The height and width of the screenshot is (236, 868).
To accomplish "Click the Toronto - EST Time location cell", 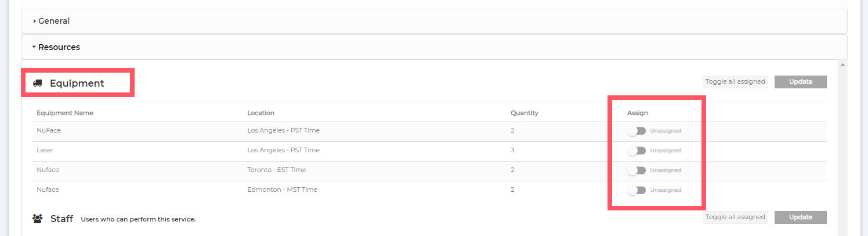I will [276, 170].
